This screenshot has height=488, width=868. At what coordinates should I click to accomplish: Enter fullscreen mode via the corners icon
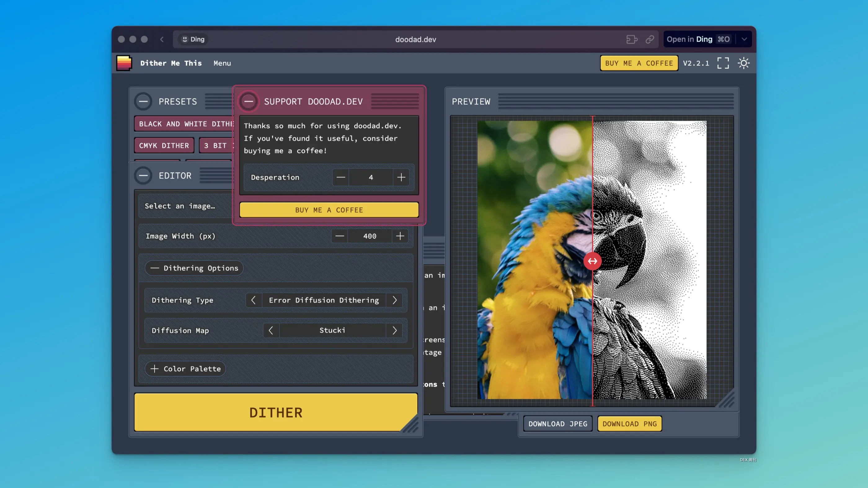[723, 63]
